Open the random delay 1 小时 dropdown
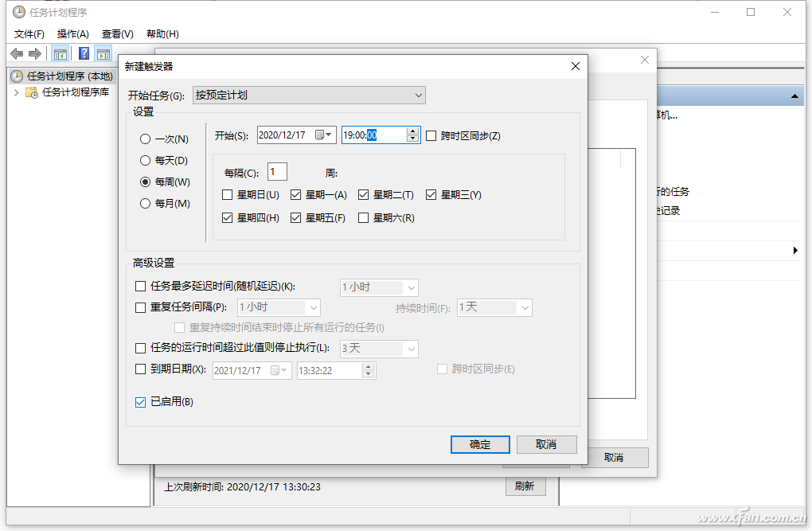 pyautogui.click(x=379, y=287)
